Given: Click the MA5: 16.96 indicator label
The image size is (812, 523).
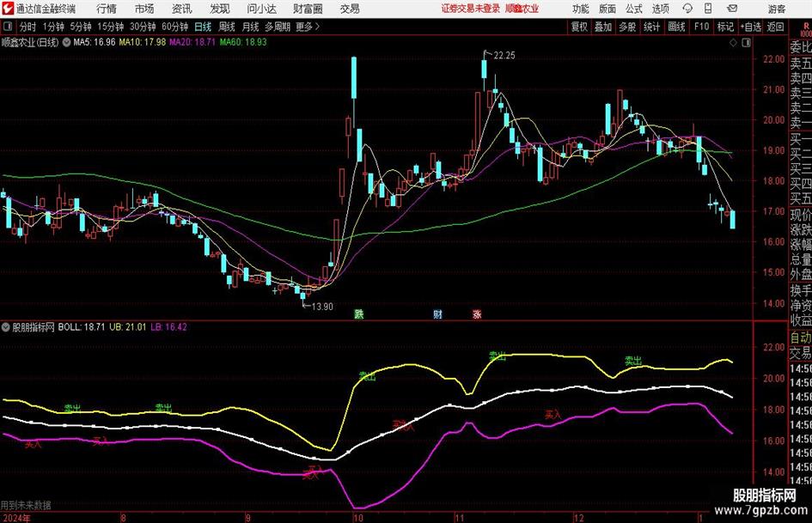Looking at the screenshot, I should tap(95, 42).
